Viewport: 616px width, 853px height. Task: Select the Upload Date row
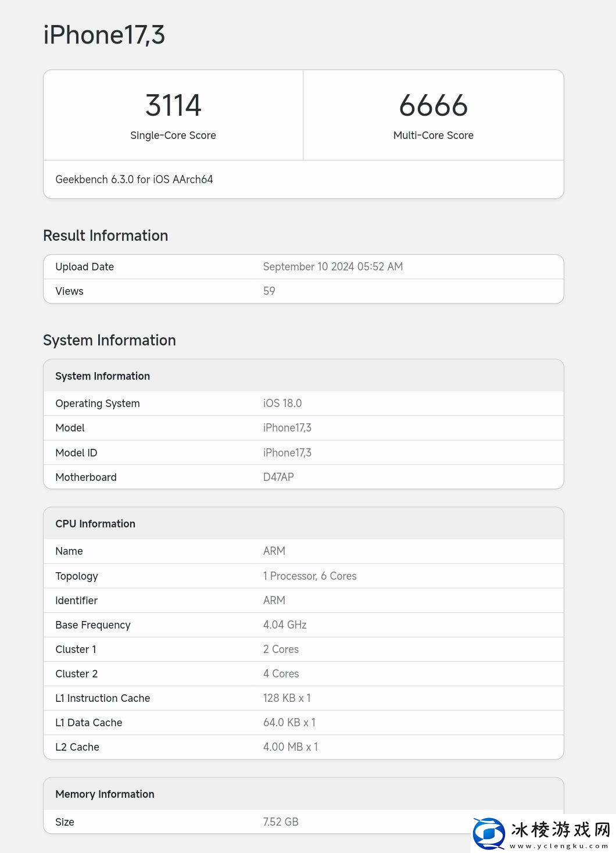[303, 266]
